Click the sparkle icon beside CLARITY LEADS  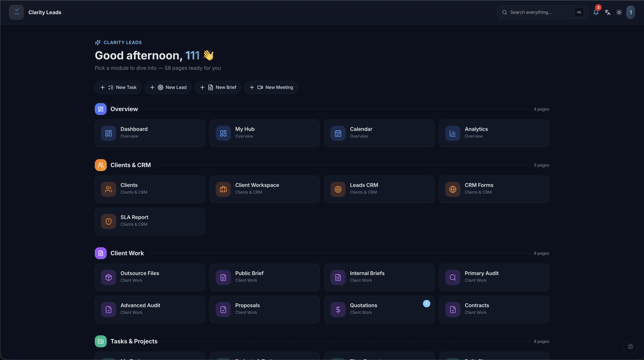pyautogui.click(x=98, y=42)
